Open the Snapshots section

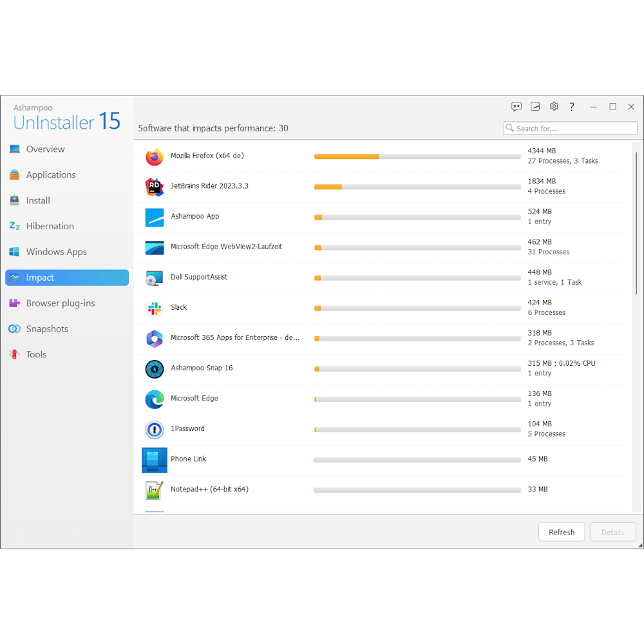(67, 328)
